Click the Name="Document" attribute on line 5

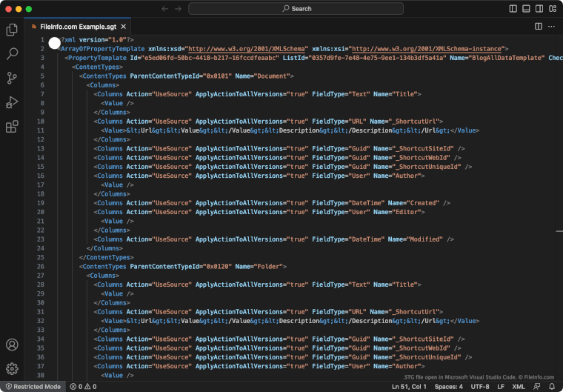click(262, 76)
